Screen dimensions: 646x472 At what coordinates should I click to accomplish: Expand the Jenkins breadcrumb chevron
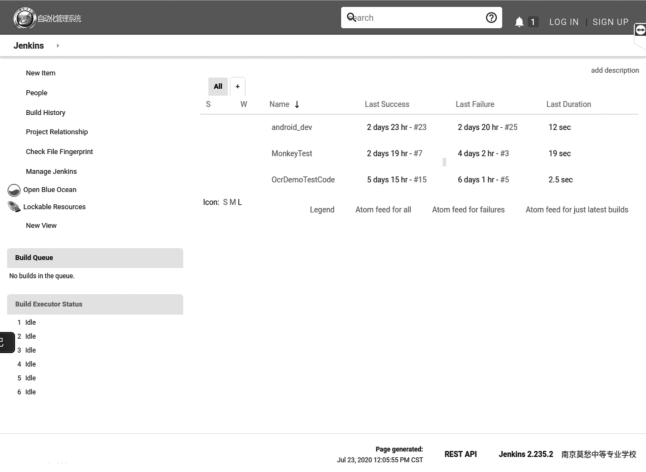point(58,46)
